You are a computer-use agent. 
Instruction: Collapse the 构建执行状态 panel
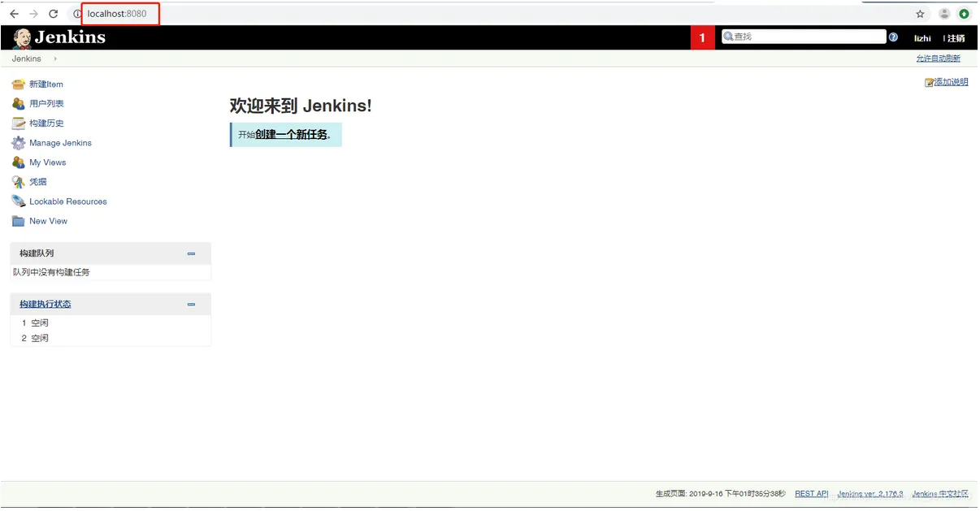point(192,305)
